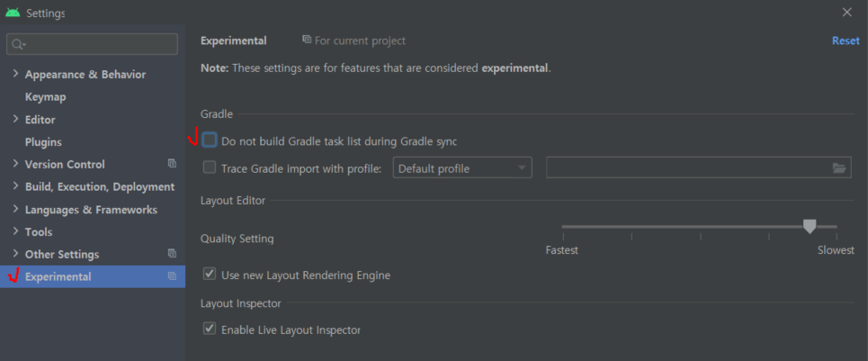Enable Do not build Gradle task list checkbox
This screenshot has width=868, height=361.
tap(210, 140)
